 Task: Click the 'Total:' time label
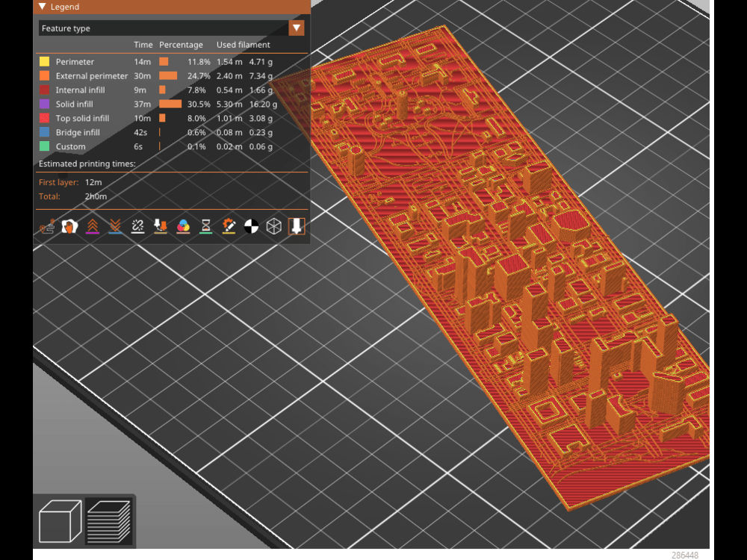pyautogui.click(x=49, y=196)
